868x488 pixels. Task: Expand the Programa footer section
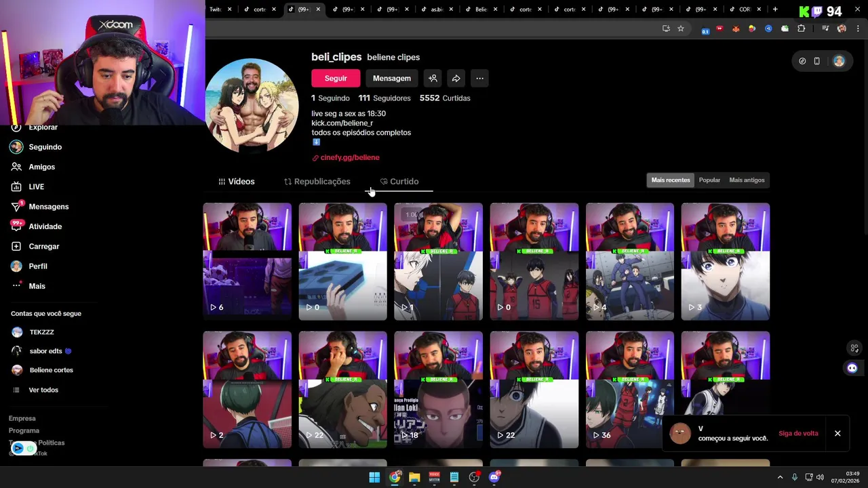coord(24,431)
